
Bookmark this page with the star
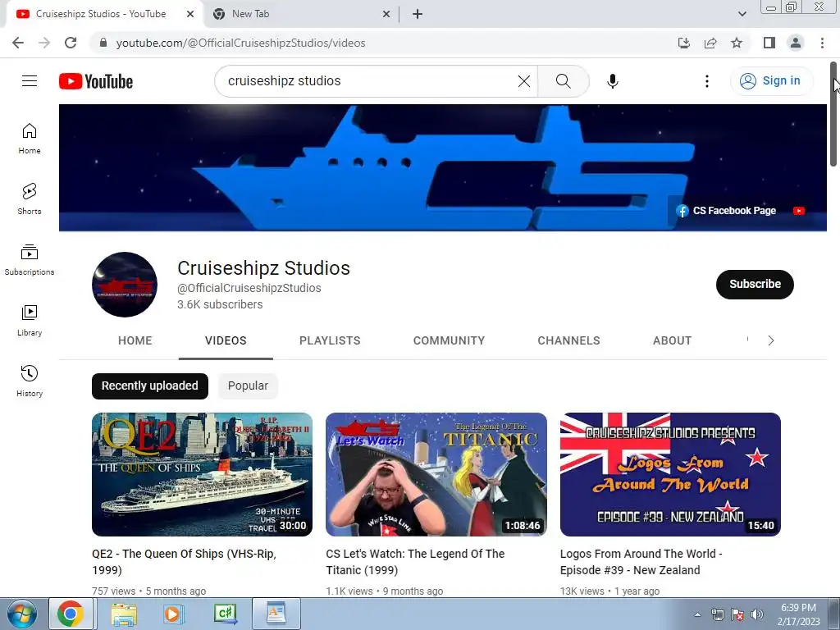click(x=737, y=43)
